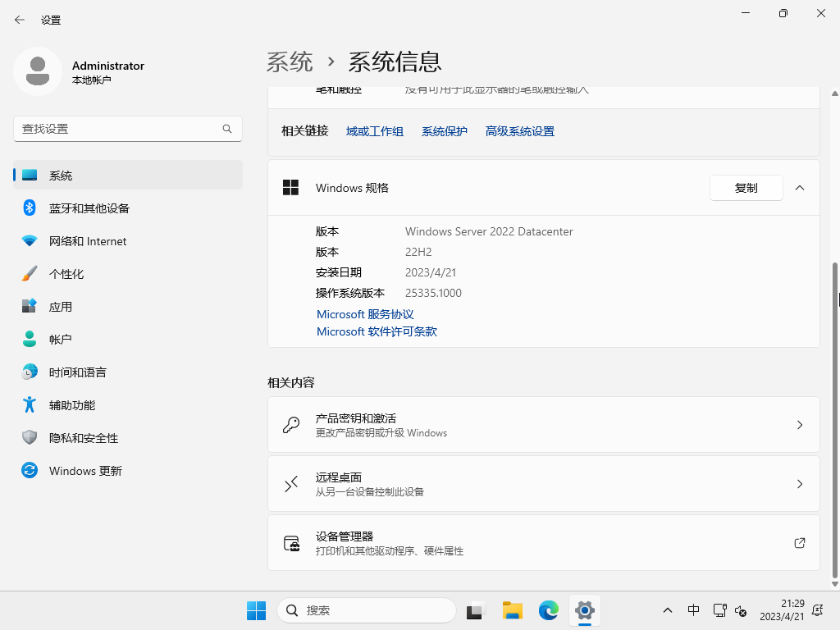This screenshot has height=630, width=840.
Task: Click the Windows Update sync icon
Action: (30, 470)
